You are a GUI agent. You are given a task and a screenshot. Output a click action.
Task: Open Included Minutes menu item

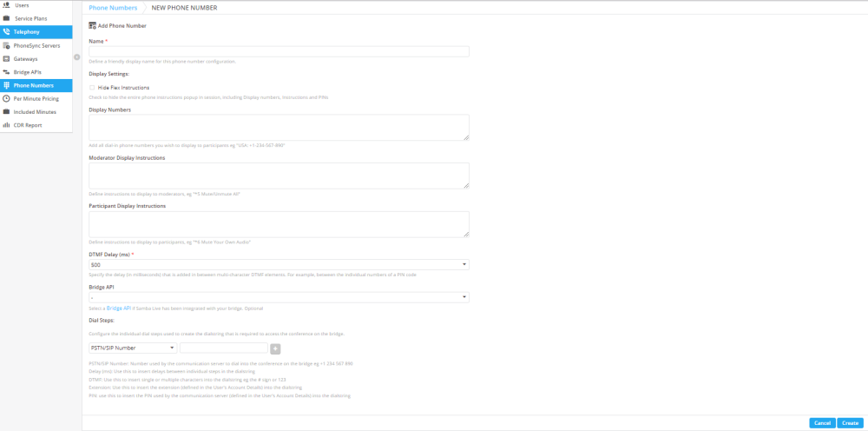tap(36, 112)
